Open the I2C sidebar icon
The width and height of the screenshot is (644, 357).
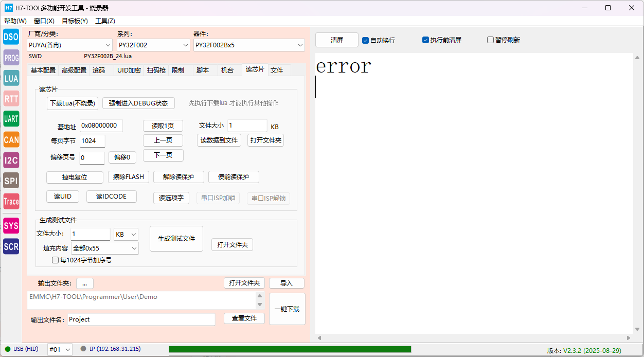click(11, 160)
